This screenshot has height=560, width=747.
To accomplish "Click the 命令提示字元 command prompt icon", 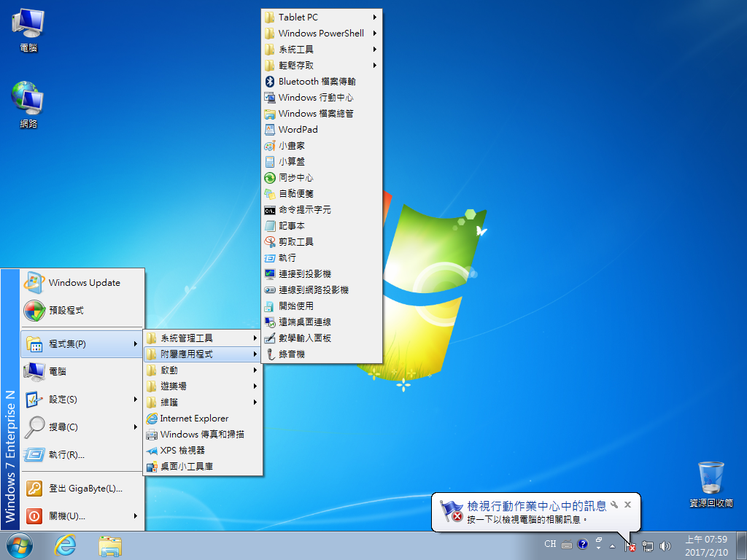I will pyautogui.click(x=270, y=210).
